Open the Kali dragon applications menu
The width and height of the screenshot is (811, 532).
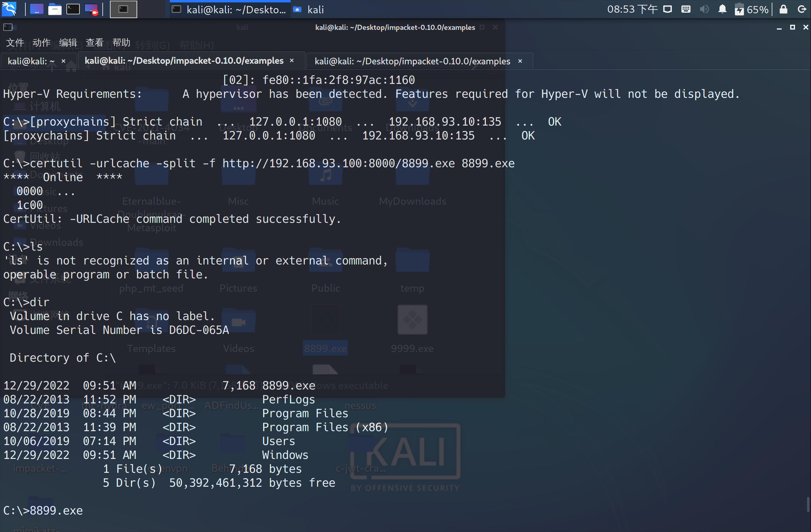pos(9,9)
